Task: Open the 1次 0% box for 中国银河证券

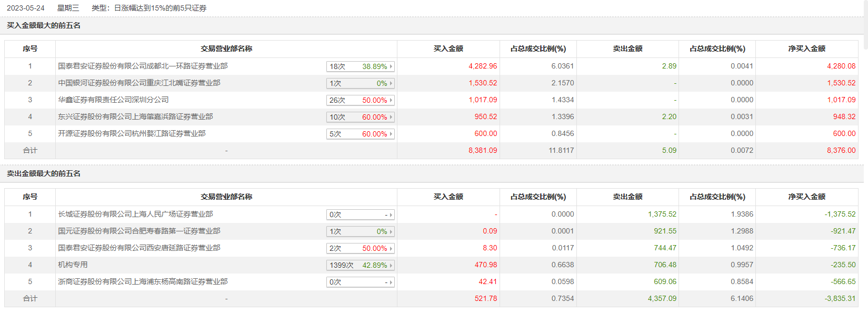Action: point(360,83)
